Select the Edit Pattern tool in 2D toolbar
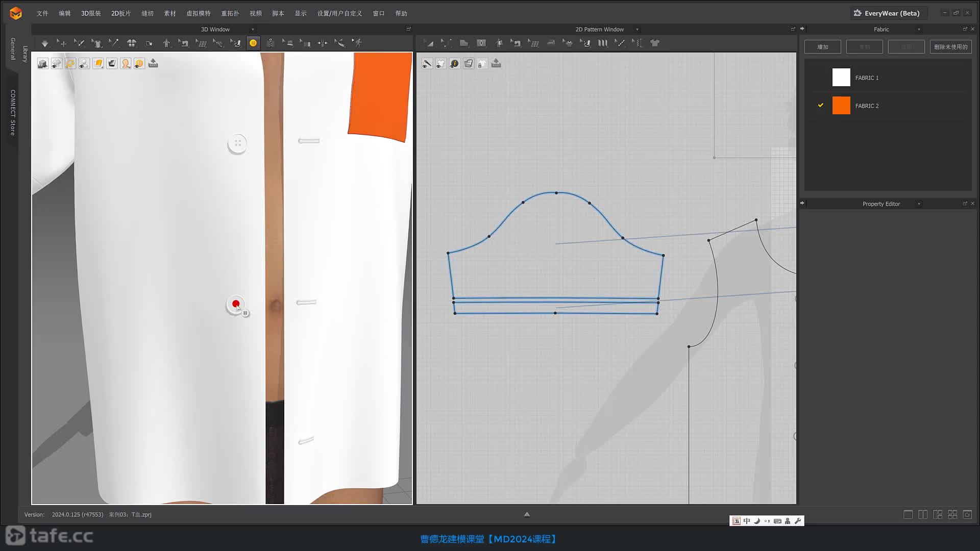The height and width of the screenshot is (551, 980). pyautogui.click(x=429, y=43)
